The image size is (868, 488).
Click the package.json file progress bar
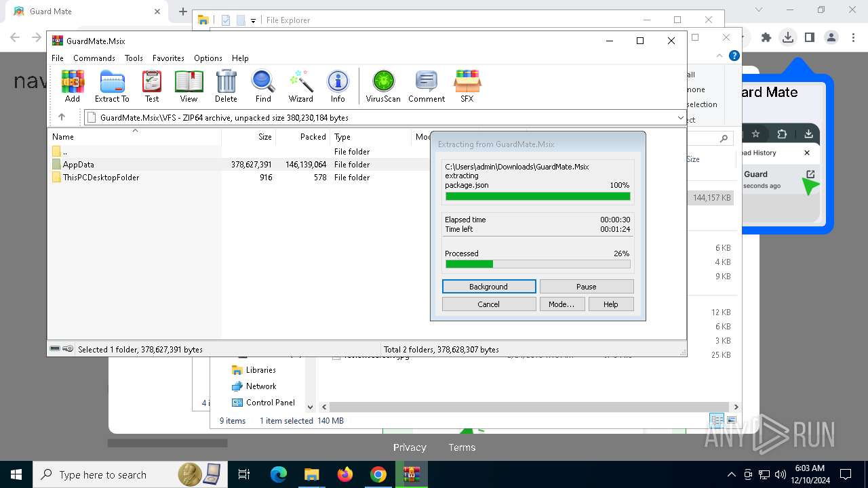(538, 197)
